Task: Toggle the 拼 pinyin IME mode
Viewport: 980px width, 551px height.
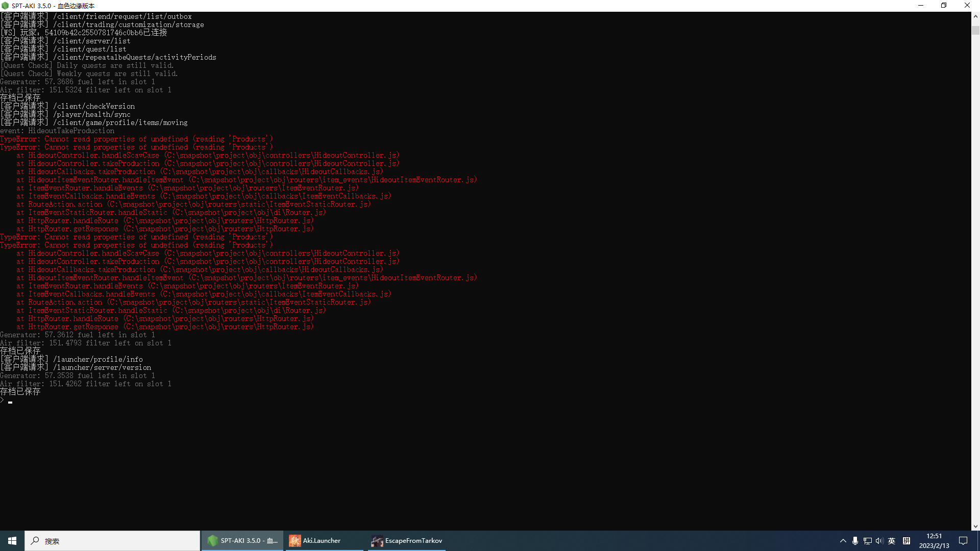Action: click(x=906, y=541)
